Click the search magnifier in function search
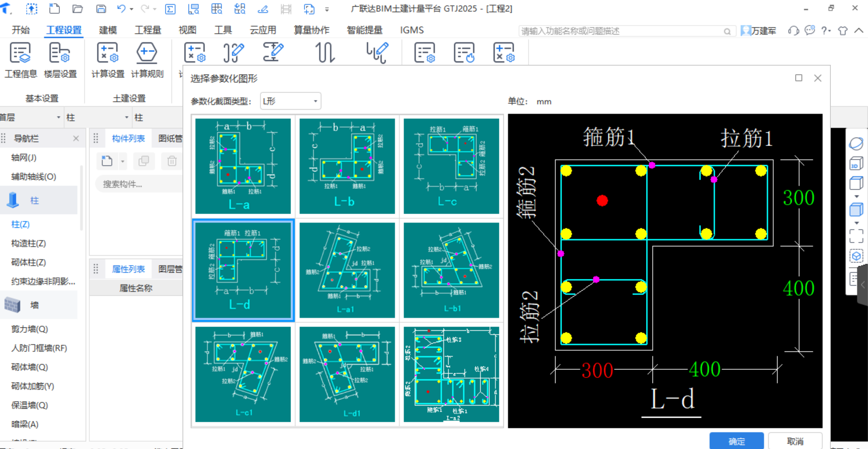868x449 pixels. pyautogui.click(x=727, y=31)
